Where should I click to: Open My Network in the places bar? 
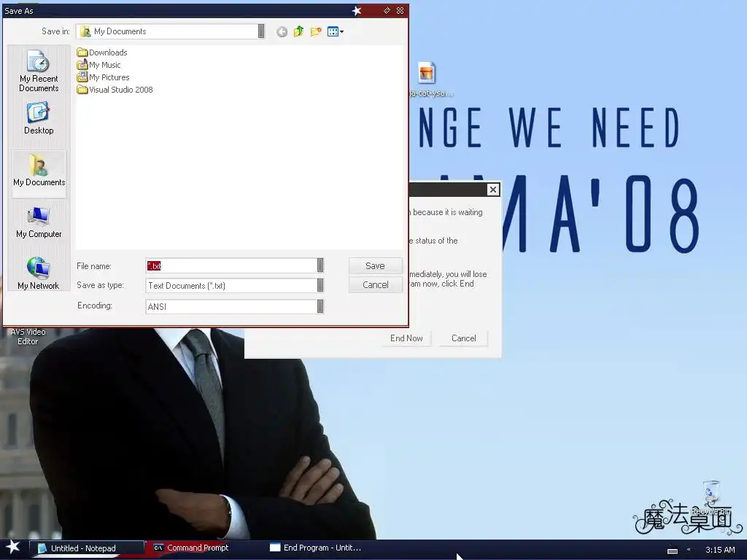pos(39,273)
